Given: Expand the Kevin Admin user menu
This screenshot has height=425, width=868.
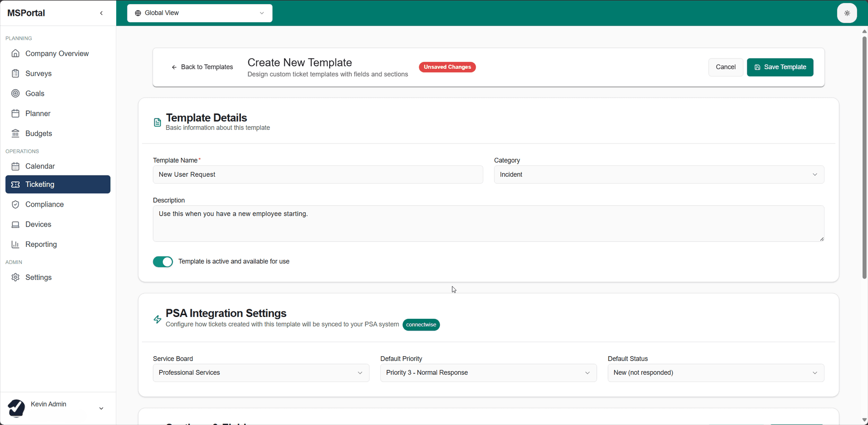Looking at the screenshot, I should (x=101, y=408).
